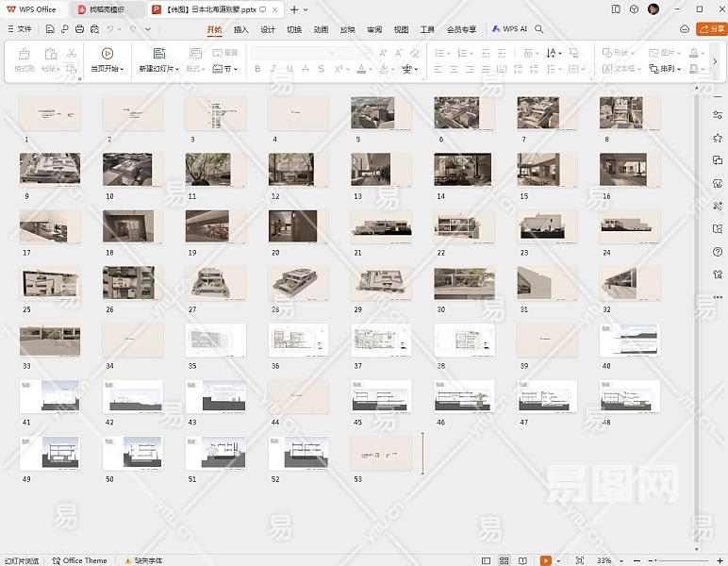Switch to the 插入 ribbon tab
Image resolution: width=728 pixels, height=566 pixels.
coord(241,29)
